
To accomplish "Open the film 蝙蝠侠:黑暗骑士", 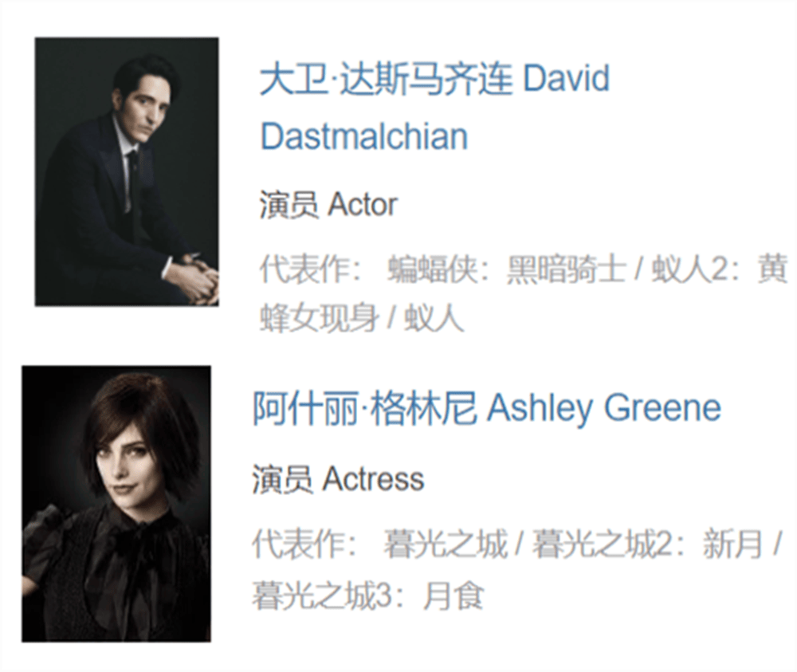I will point(506,269).
